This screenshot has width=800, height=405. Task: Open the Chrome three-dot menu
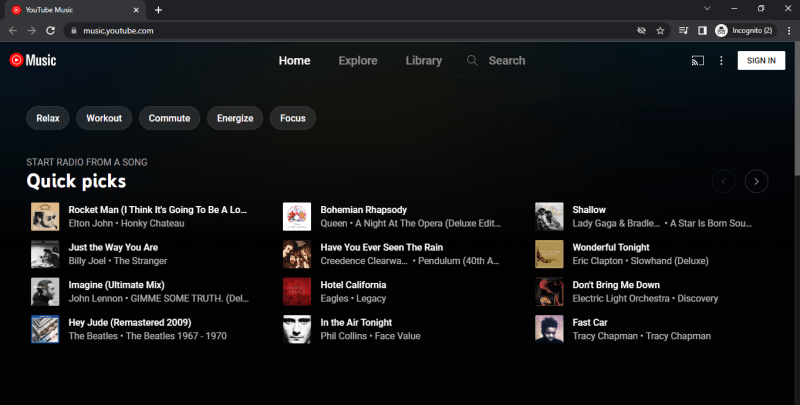(x=789, y=31)
